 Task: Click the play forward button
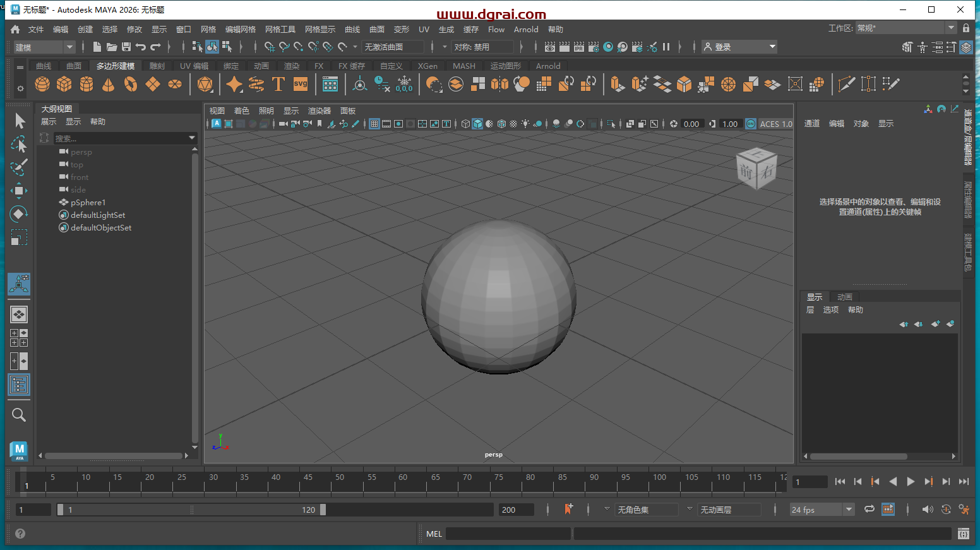[x=911, y=481]
